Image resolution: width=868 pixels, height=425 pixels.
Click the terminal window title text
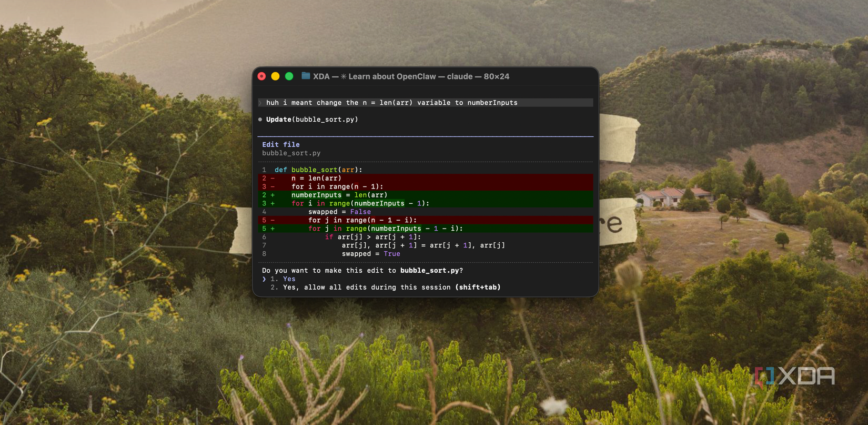pyautogui.click(x=411, y=76)
